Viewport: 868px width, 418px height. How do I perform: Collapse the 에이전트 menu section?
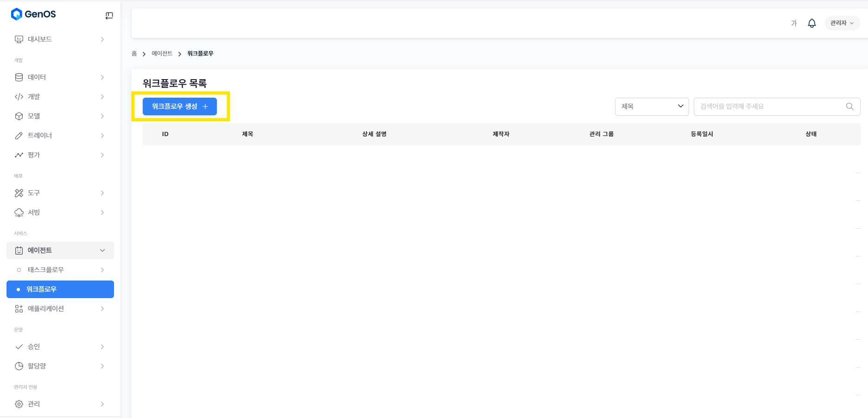click(x=102, y=250)
